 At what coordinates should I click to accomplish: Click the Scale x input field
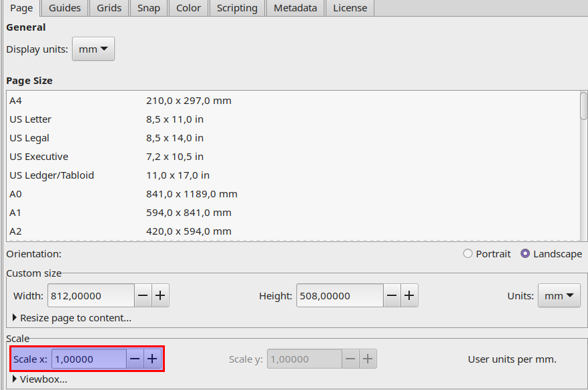(x=89, y=359)
